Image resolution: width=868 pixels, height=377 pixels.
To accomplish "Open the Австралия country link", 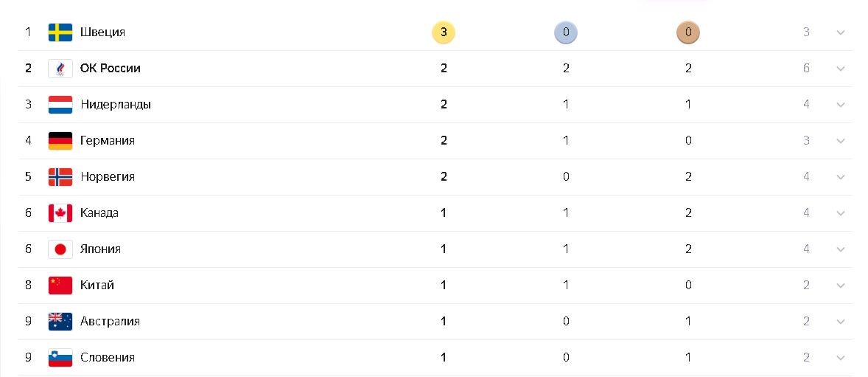I will click(x=111, y=322).
